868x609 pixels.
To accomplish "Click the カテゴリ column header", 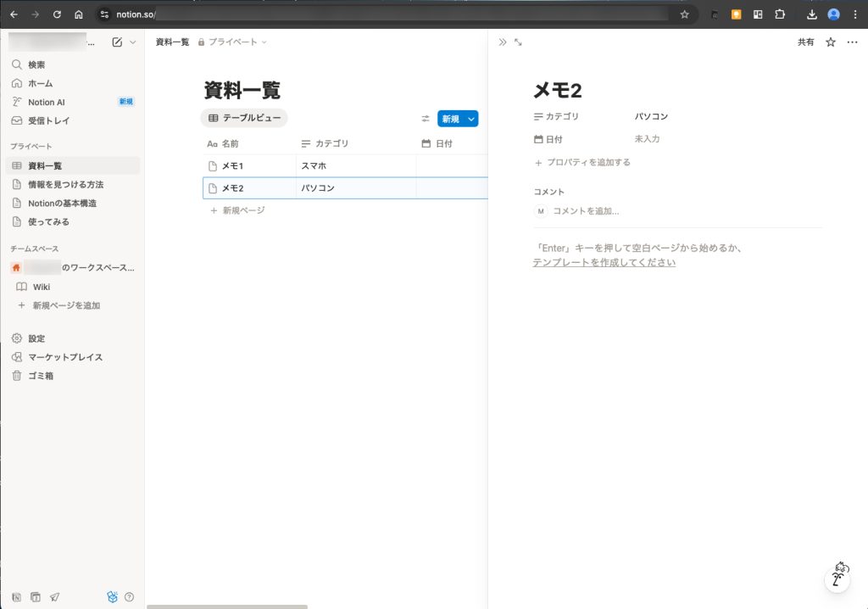I will coord(357,143).
